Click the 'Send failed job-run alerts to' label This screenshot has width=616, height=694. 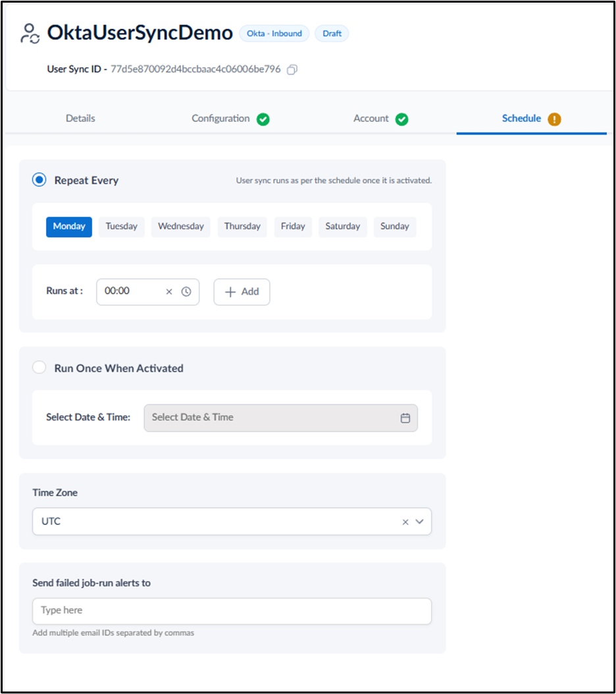click(91, 583)
